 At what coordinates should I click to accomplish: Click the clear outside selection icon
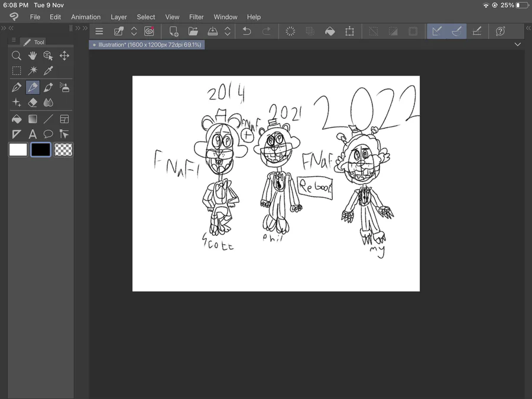pos(310,31)
